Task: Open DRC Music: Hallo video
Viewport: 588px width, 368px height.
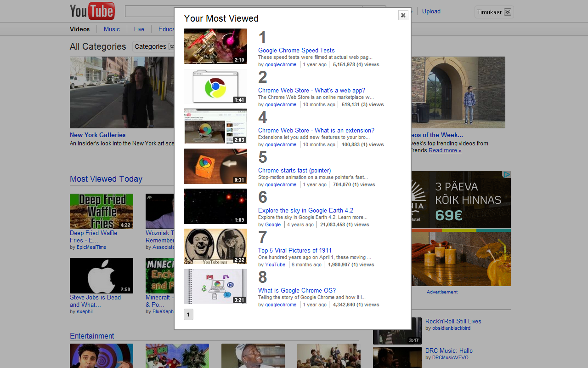Action: coord(449,351)
